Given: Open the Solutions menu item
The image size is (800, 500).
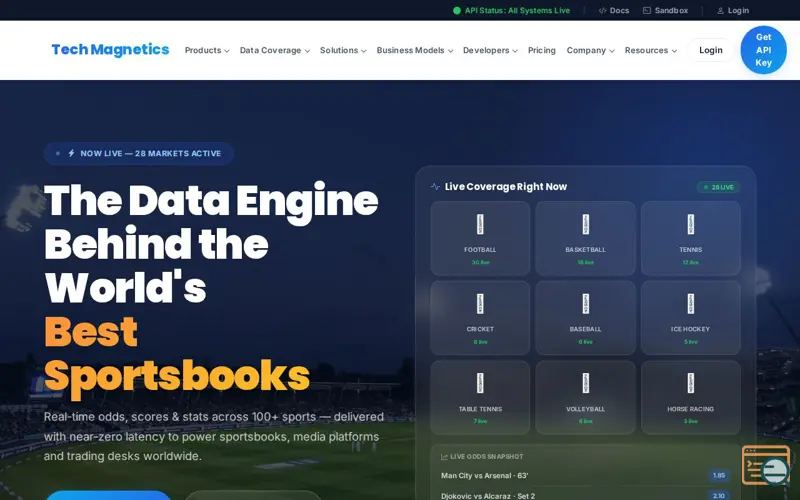Looking at the screenshot, I should click(343, 50).
